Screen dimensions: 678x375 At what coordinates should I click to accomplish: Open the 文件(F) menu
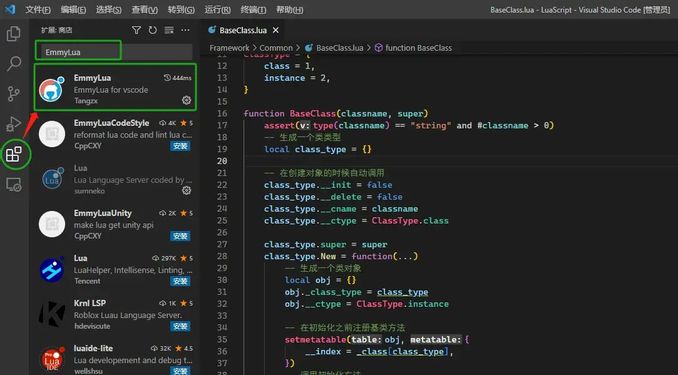38,10
